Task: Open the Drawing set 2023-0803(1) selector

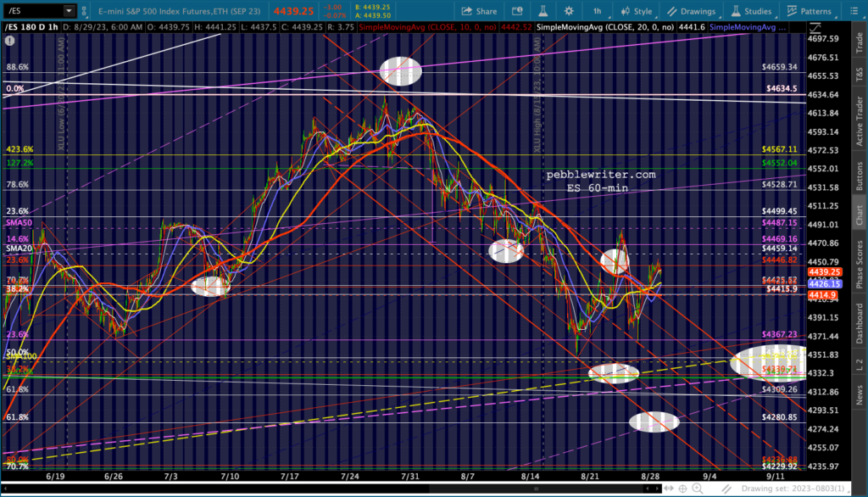Action: [793, 489]
